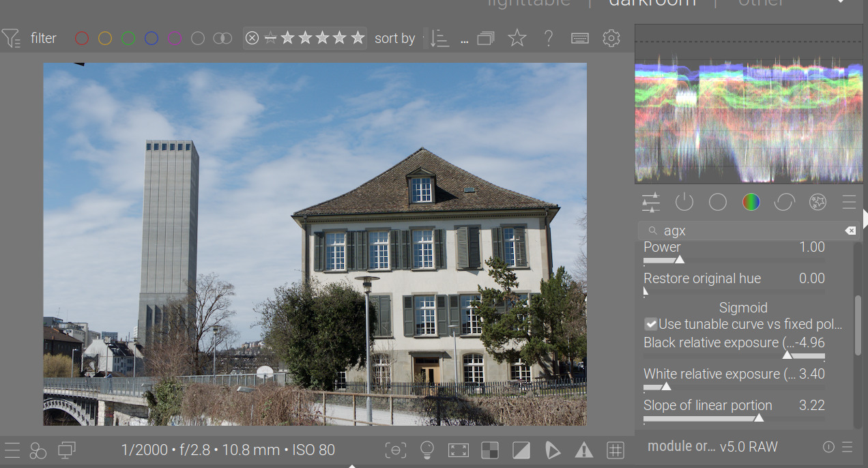Toggle clipping indication

click(x=521, y=450)
